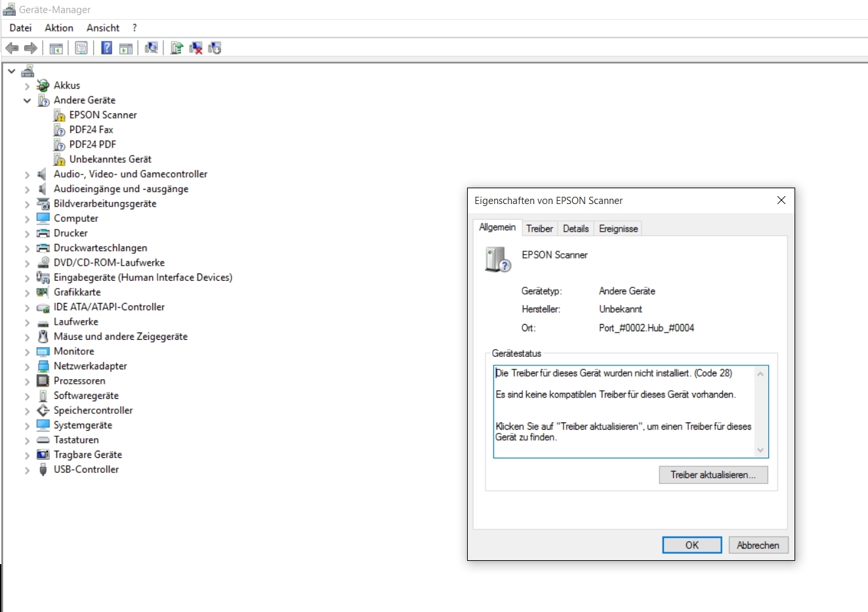Open Properties via the toolbar icon
This screenshot has height=612, width=868.
[x=81, y=48]
